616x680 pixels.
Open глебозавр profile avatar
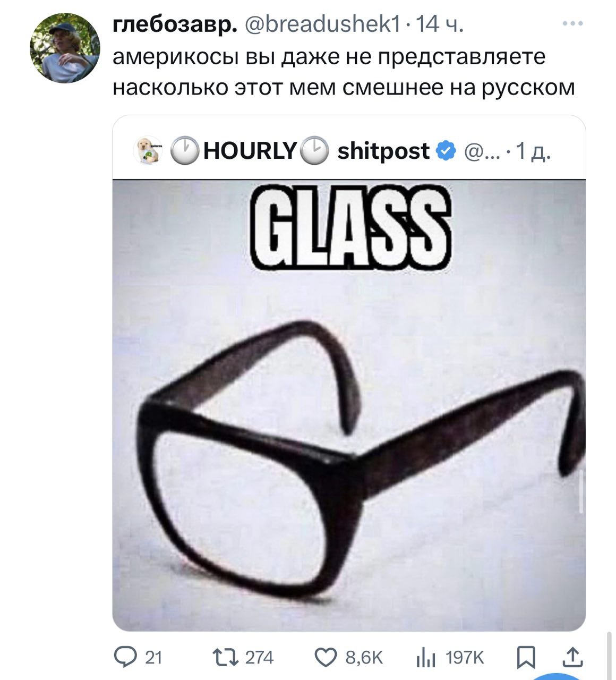coord(65,48)
